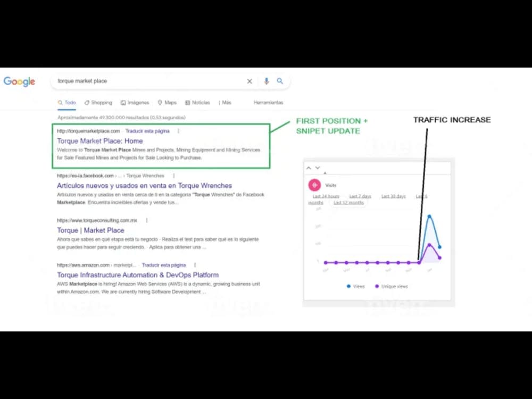532x399 pixels.
Task: Click the Google logo
Action: pyautogui.click(x=19, y=81)
